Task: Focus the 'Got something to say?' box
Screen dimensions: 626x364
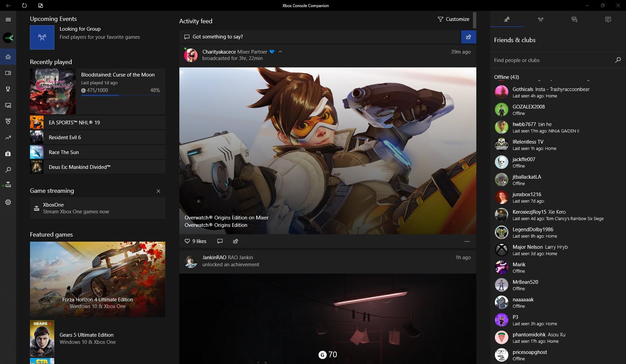Action: tap(320, 37)
